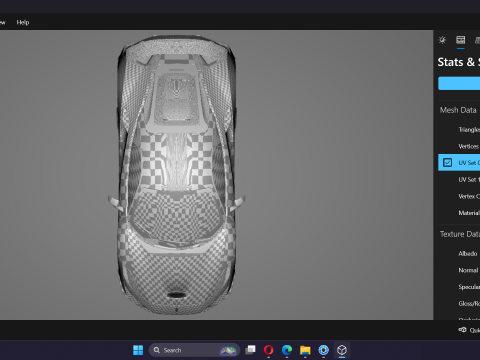Open the Help menu

coord(23,22)
